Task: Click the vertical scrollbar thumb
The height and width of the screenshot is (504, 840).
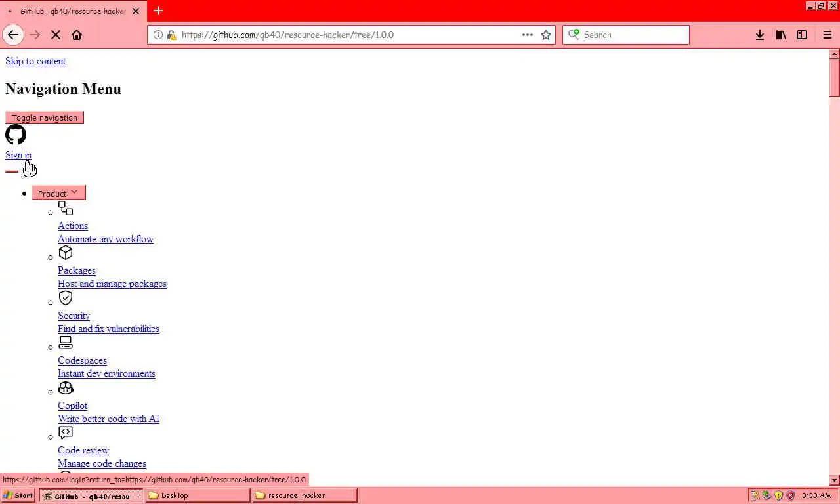Action: click(835, 77)
